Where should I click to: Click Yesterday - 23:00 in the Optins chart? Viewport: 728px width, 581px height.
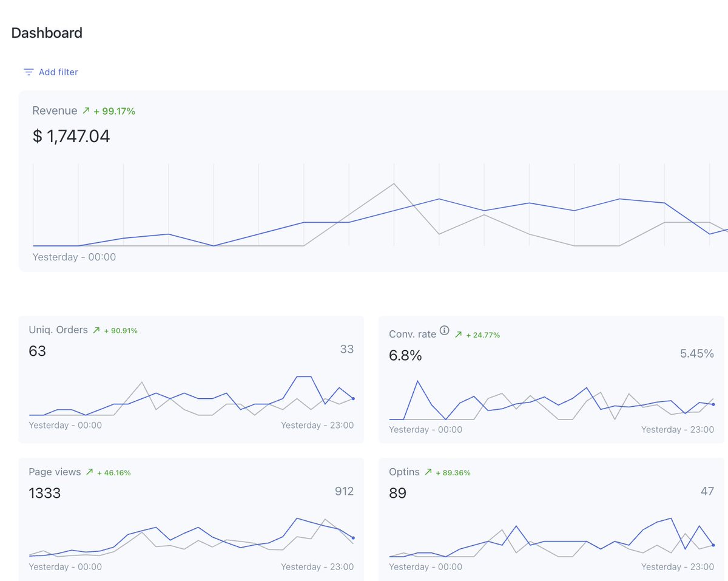[678, 567]
